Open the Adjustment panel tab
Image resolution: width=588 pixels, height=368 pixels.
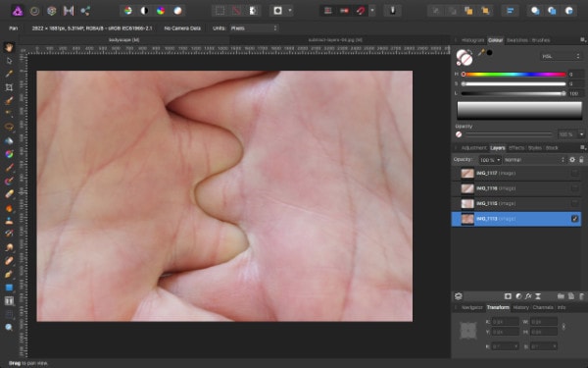pos(473,148)
